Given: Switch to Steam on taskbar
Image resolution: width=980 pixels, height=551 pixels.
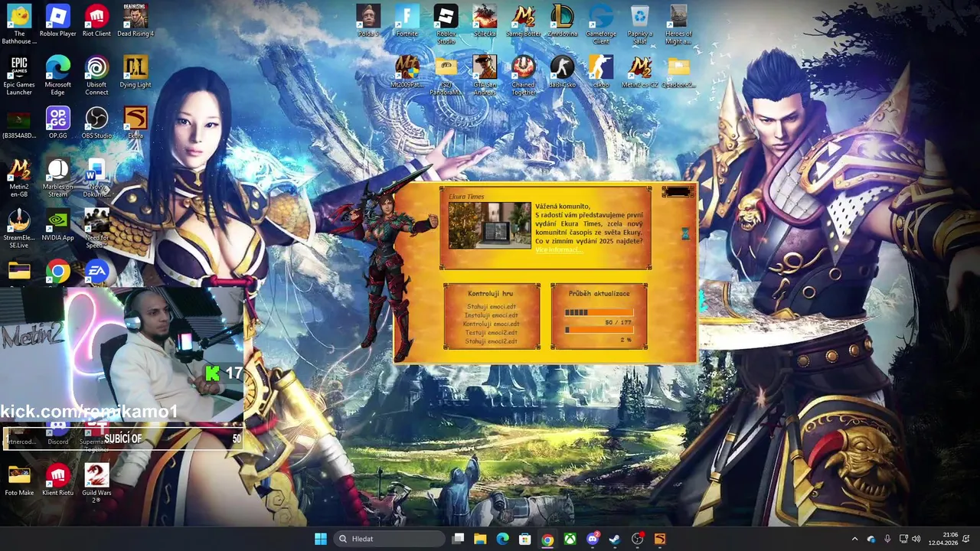Looking at the screenshot, I should 615,539.
